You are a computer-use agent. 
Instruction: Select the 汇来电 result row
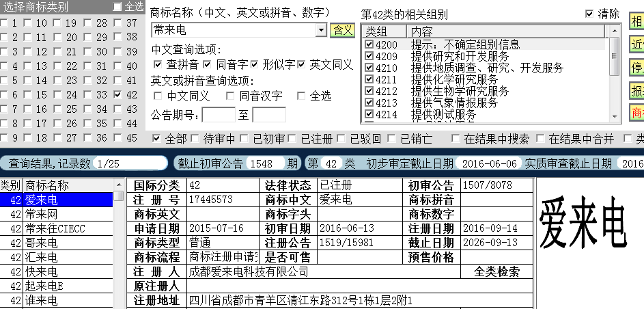56,257
